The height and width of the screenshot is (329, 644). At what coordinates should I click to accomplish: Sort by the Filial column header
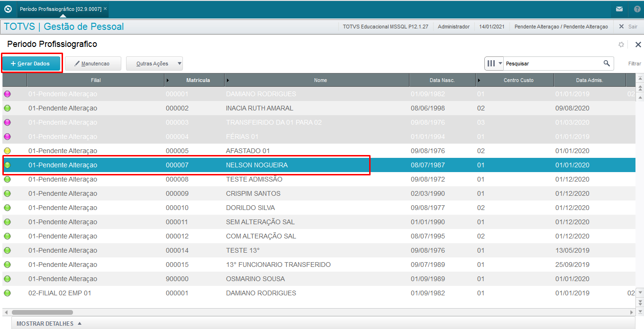tap(96, 80)
